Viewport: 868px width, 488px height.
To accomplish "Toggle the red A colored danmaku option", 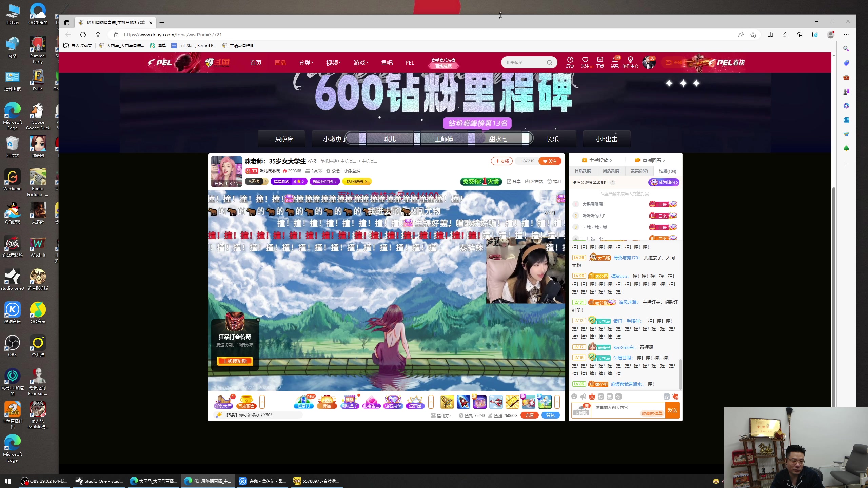I will 592,396.
